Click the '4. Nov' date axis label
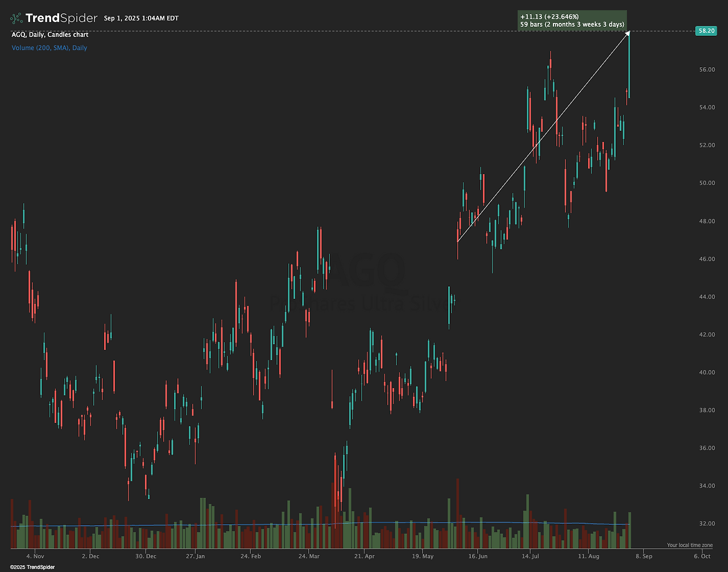This screenshot has height=572, width=728. click(35, 555)
